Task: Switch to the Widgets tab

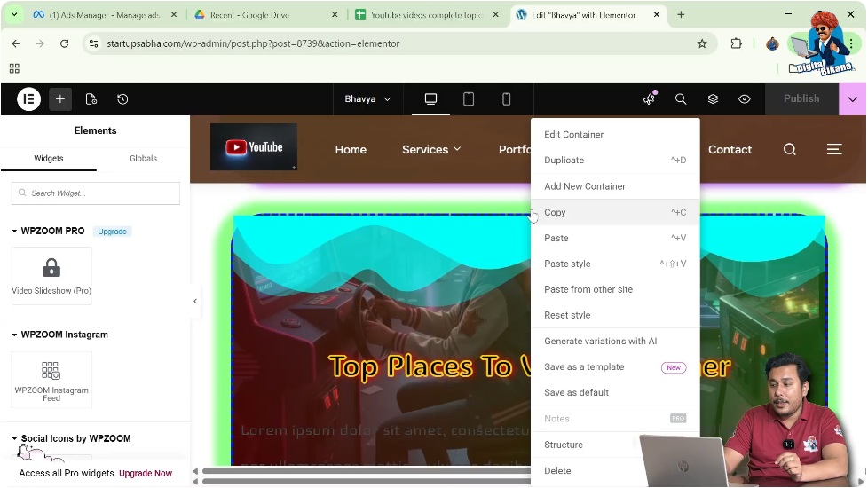Action: [49, 158]
